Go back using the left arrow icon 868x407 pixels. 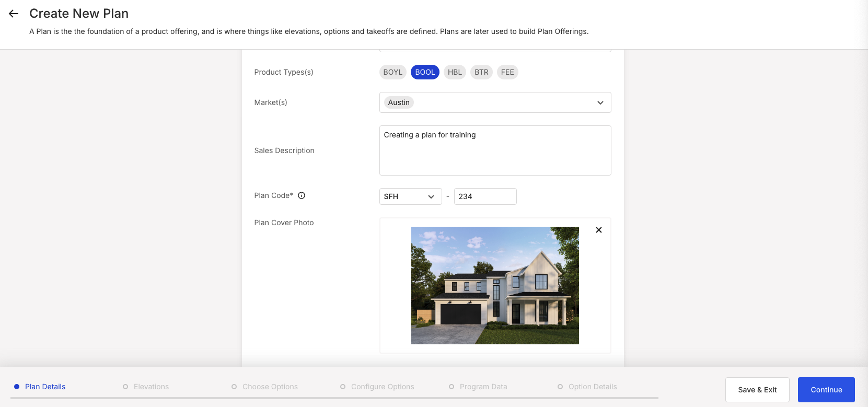coord(14,14)
